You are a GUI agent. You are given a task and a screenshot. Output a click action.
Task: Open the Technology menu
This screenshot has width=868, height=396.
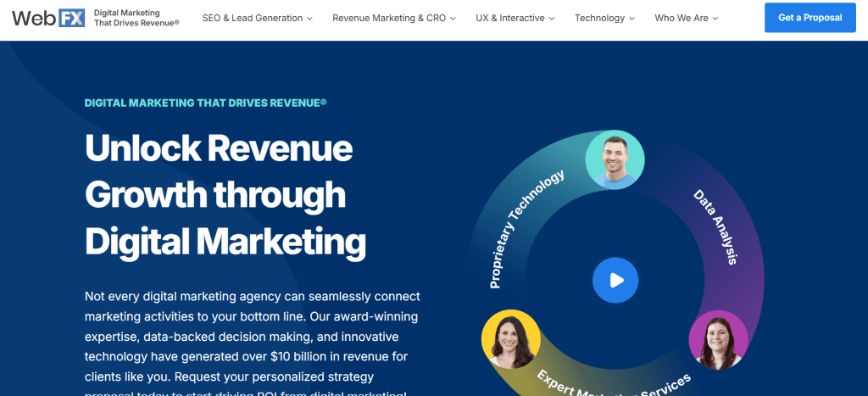(x=605, y=19)
